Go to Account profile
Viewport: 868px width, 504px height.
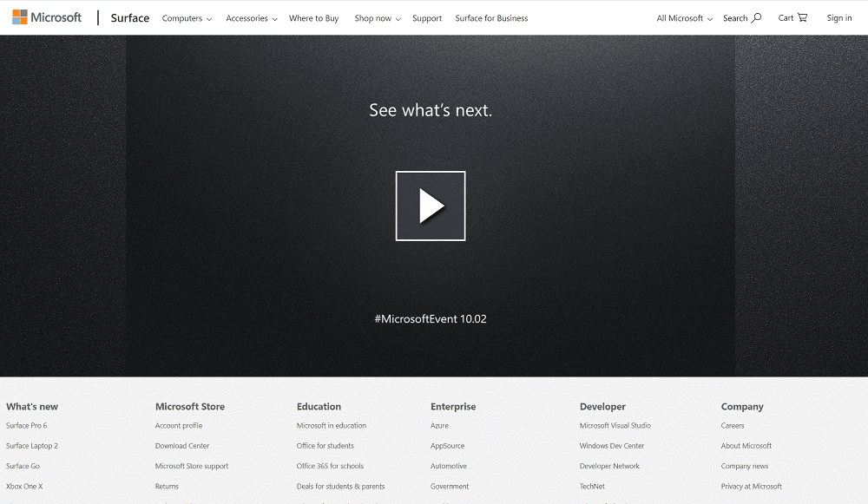[x=179, y=425]
